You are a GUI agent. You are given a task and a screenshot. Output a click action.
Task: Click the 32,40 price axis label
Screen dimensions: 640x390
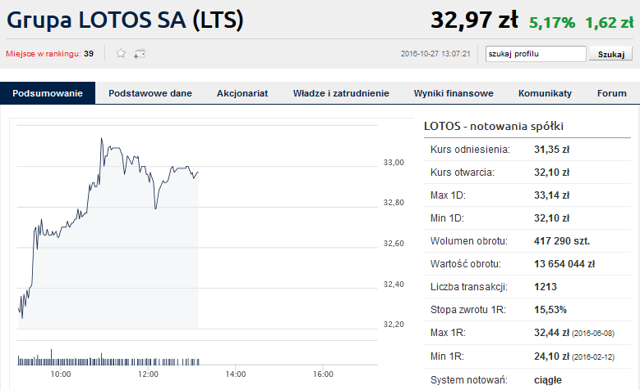(393, 284)
